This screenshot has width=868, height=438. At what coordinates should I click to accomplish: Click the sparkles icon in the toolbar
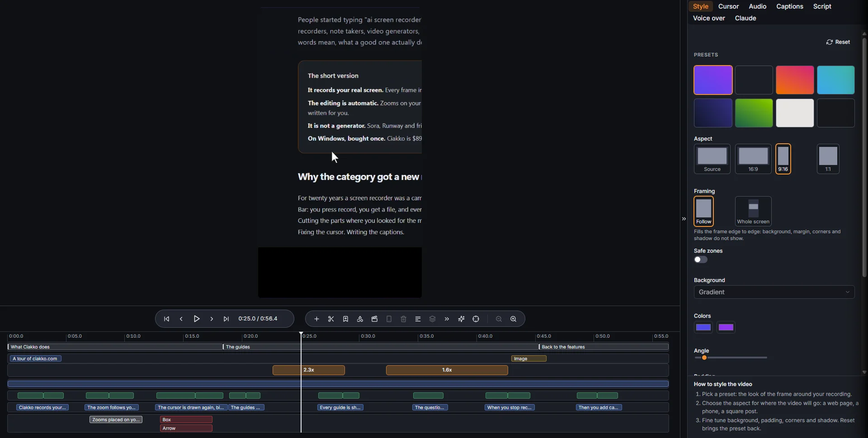coord(461,319)
